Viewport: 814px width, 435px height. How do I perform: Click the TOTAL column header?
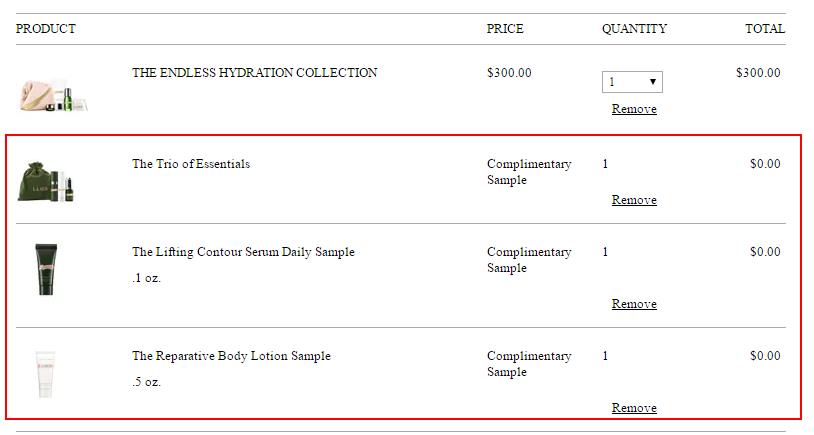coord(765,29)
